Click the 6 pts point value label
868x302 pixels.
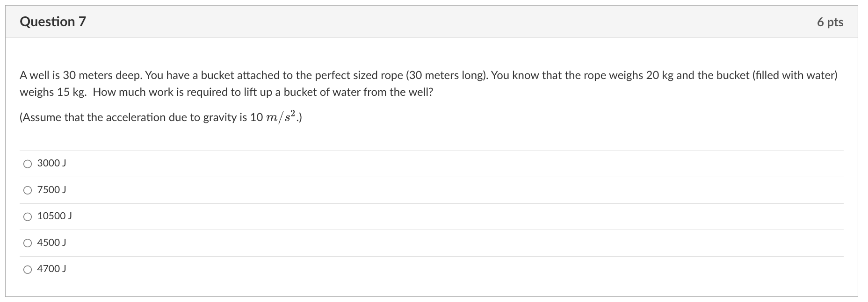pos(830,22)
